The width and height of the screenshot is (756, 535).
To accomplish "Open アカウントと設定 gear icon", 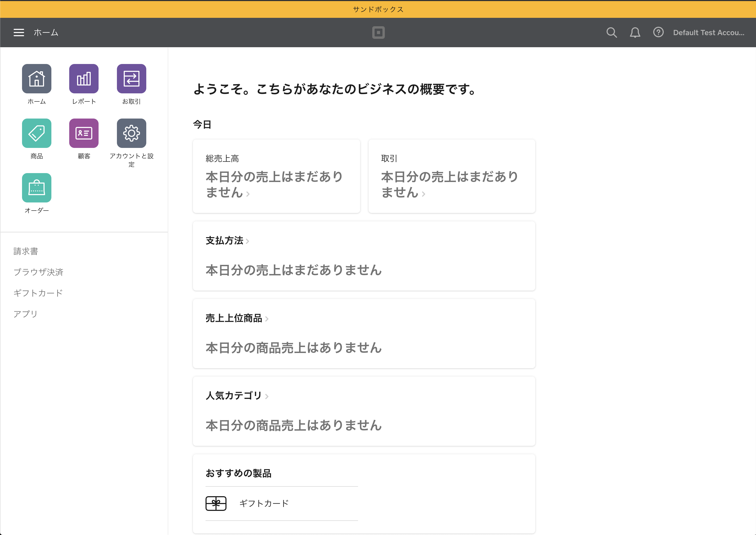I will tap(131, 133).
